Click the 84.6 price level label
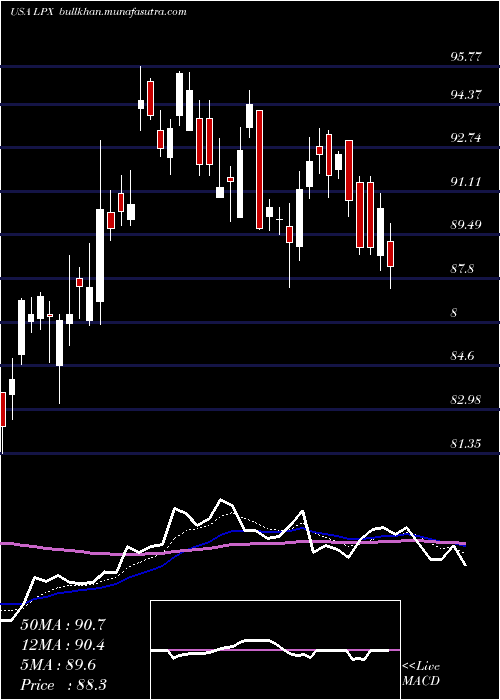Viewport: 500px width, 700px height. [462, 356]
